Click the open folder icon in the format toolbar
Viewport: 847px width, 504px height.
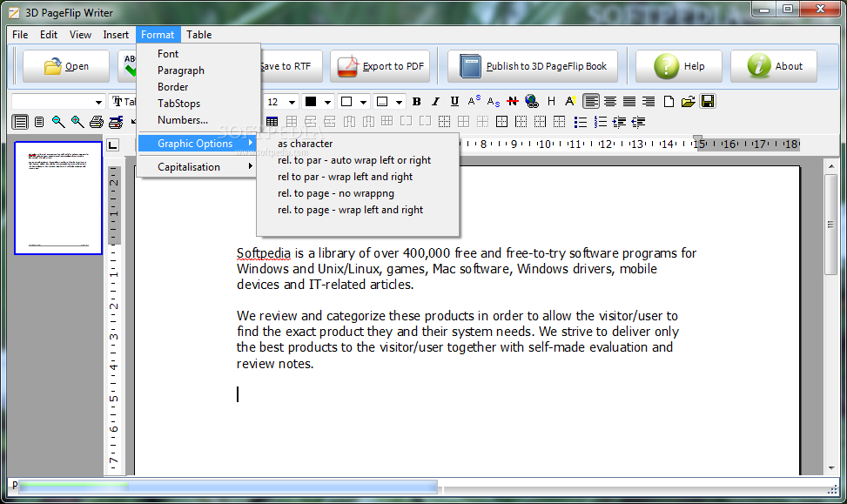pyautogui.click(x=689, y=102)
